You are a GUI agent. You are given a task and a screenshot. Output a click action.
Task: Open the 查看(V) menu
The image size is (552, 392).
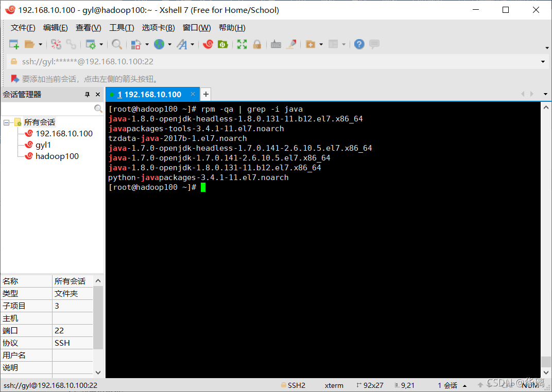pyautogui.click(x=89, y=28)
